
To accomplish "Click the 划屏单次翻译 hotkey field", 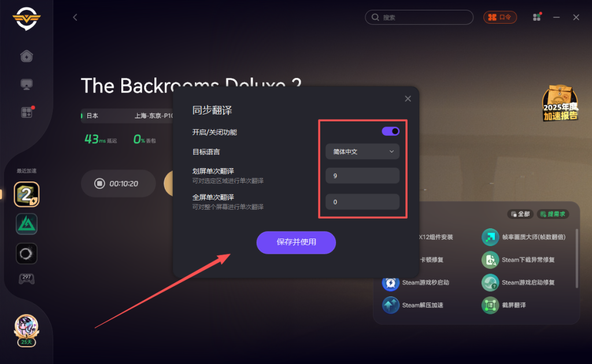I will pos(362,176).
